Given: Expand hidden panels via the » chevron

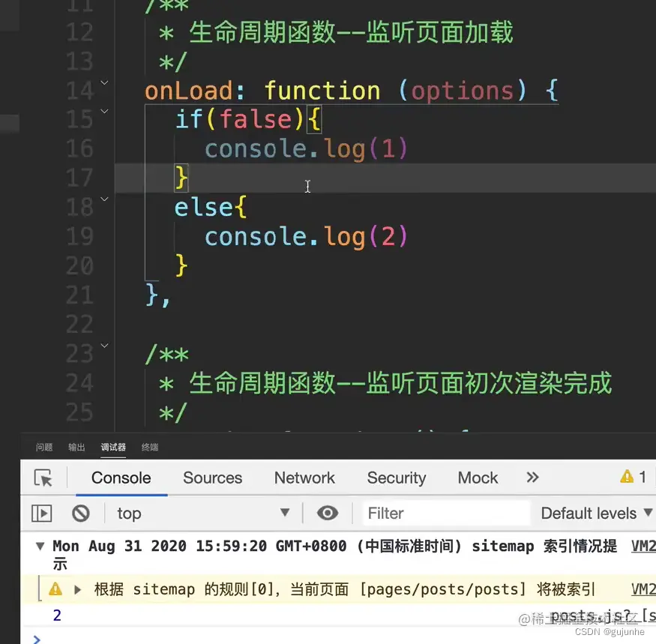Looking at the screenshot, I should coord(532,478).
